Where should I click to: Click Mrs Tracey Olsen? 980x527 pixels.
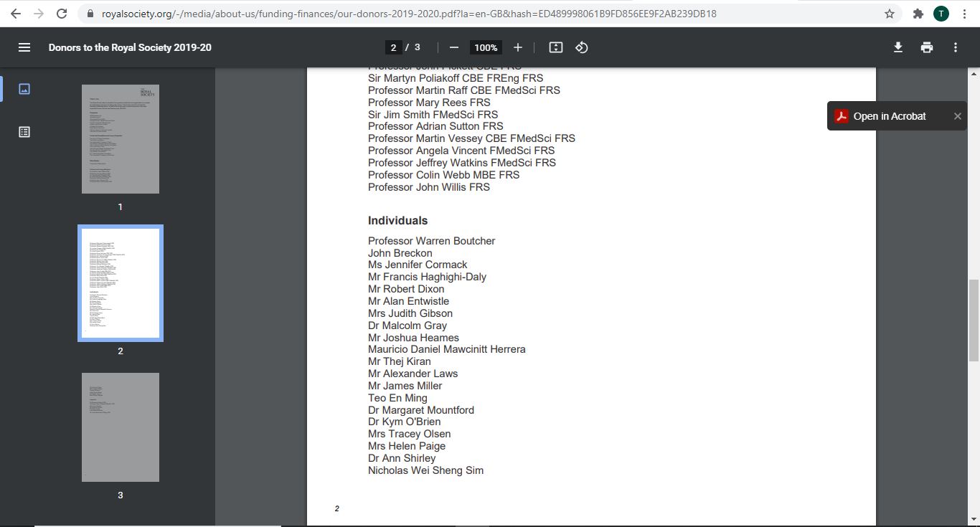[x=410, y=434]
